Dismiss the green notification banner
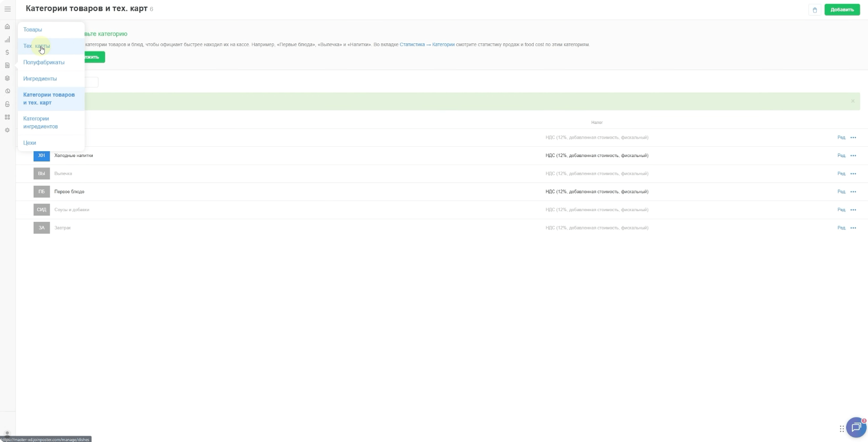The height and width of the screenshot is (442, 868). (852, 101)
